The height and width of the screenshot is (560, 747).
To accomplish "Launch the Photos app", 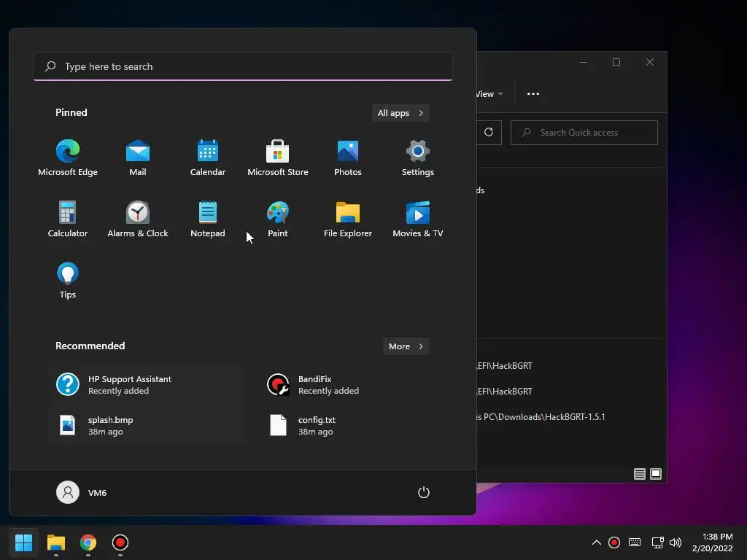I will (x=348, y=158).
